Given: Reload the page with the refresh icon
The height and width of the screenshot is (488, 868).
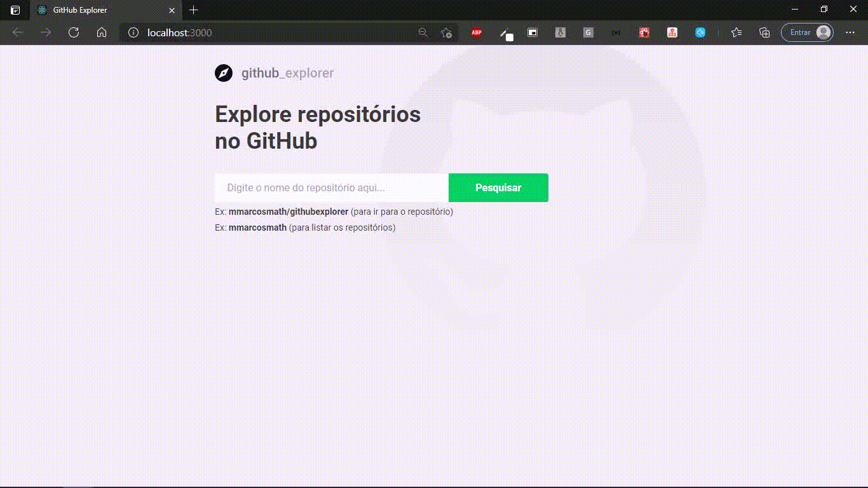Looking at the screenshot, I should pyautogui.click(x=74, y=32).
